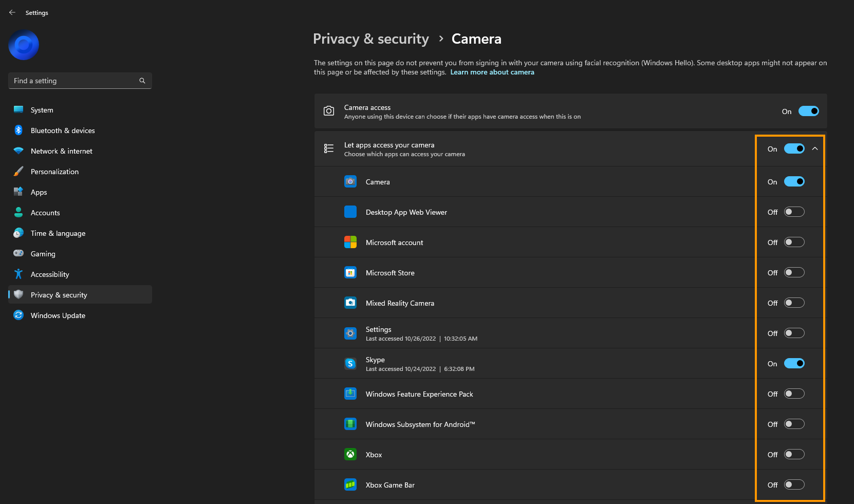Viewport: 854px width, 504px height.
Task: Select Personalization in the sidebar
Action: pyautogui.click(x=80, y=171)
